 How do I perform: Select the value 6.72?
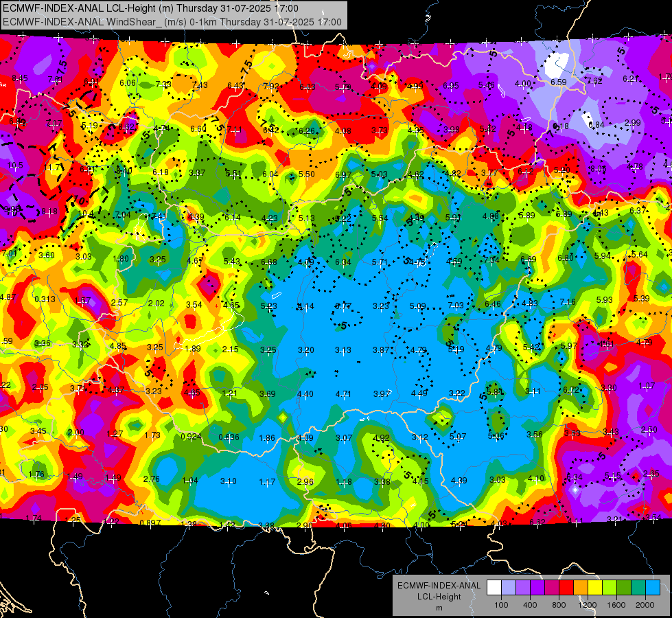pos(571,389)
